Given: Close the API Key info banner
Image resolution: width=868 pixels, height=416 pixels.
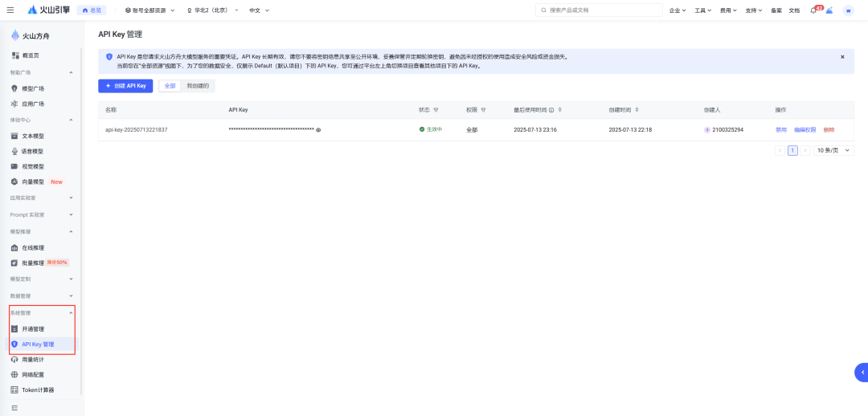Looking at the screenshot, I should click(842, 57).
